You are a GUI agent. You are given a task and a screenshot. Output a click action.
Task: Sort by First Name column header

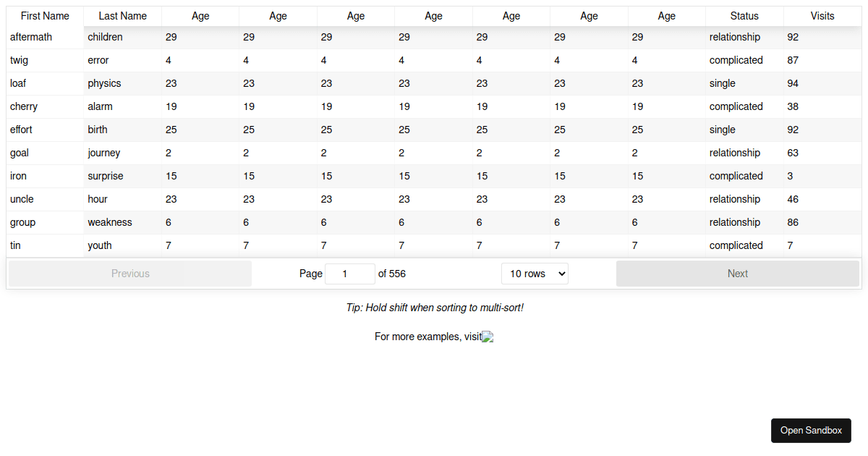pos(45,16)
